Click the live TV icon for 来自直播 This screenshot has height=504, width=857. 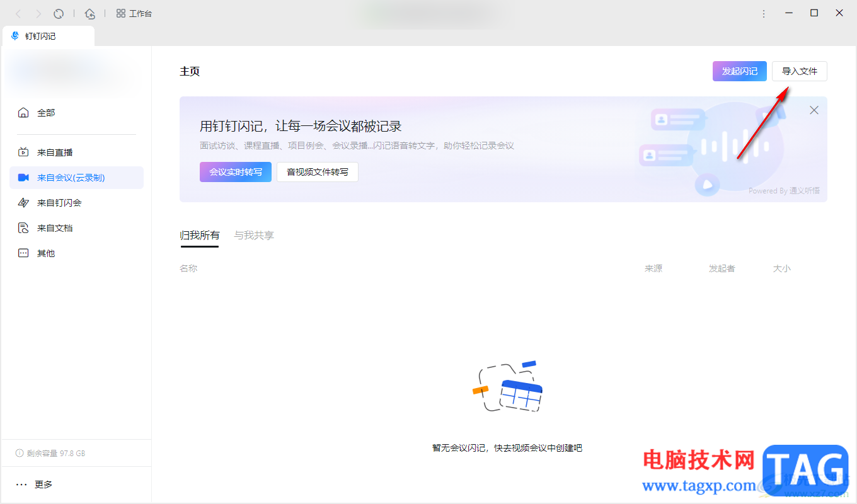(x=23, y=152)
